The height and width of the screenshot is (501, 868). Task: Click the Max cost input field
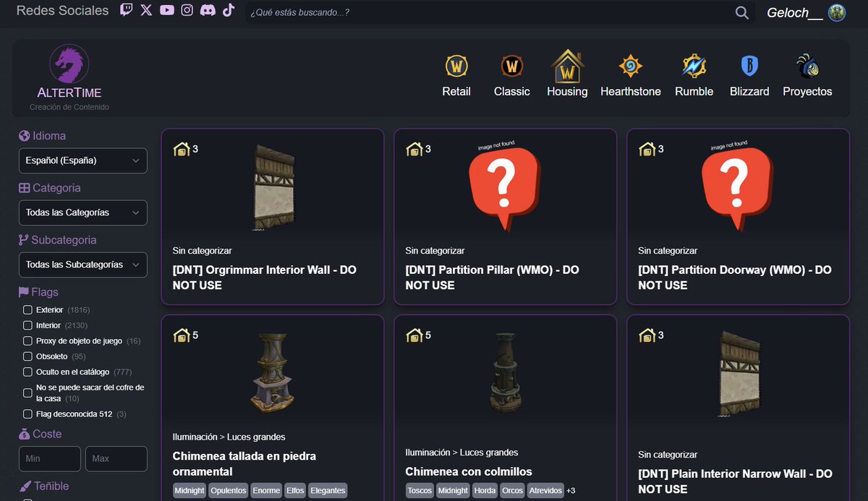tap(116, 458)
